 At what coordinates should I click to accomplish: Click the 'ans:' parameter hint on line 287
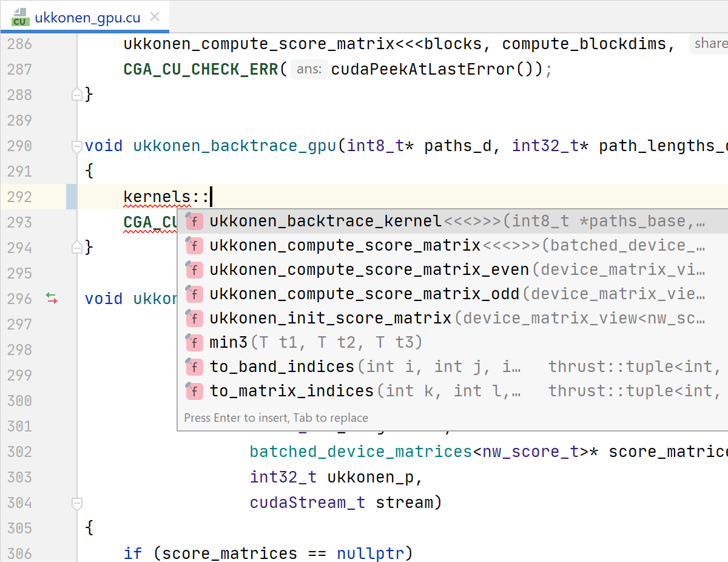(x=309, y=70)
